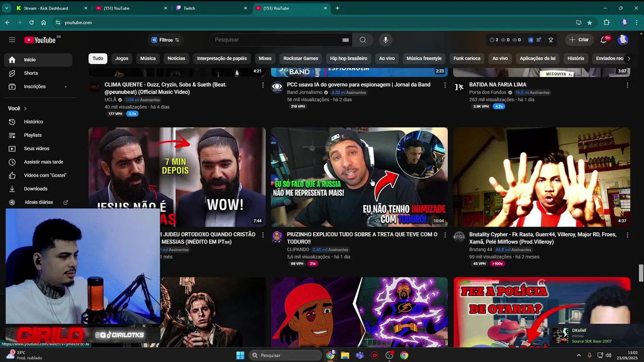Viewport: 644px width, 362px height.
Task: Open Windows Start menu
Action: point(240,355)
